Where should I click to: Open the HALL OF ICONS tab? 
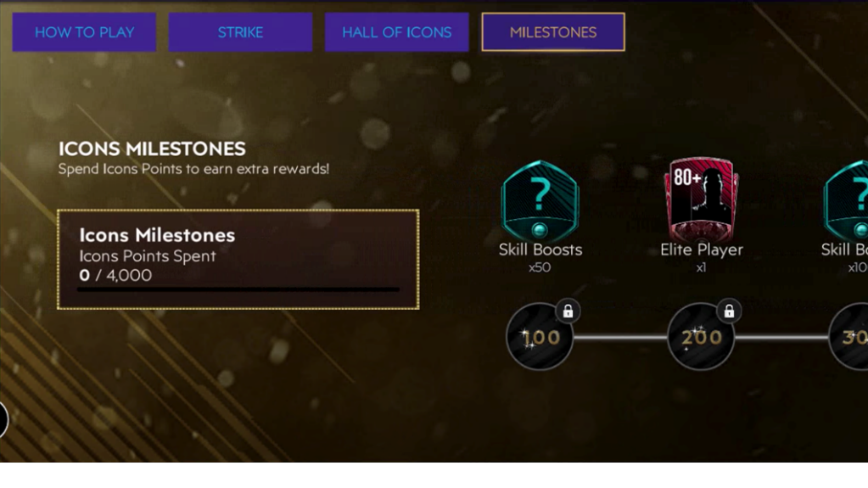397,32
